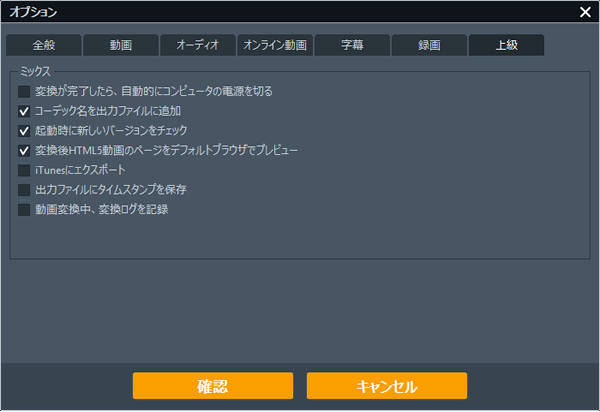
Task: Select the 上級 tab
Action: (506, 45)
